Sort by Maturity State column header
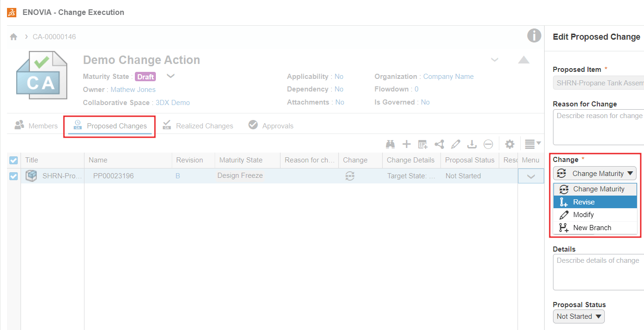The width and height of the screenshot is (644, 330). (x=247, y=160)
